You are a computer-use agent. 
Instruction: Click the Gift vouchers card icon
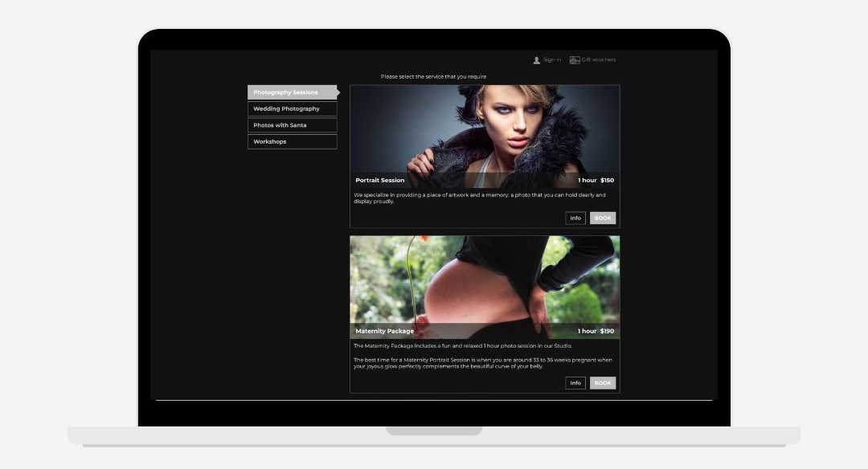(x=575, y=60)
